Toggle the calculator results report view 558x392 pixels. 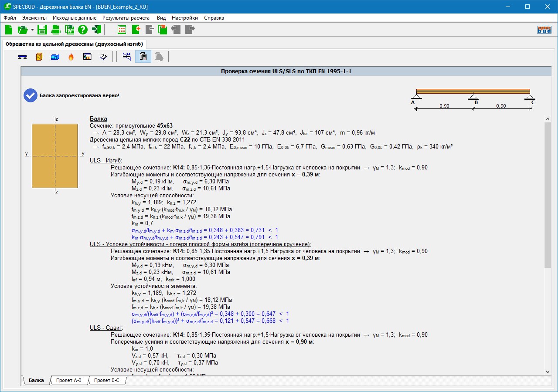click(143, 57)
